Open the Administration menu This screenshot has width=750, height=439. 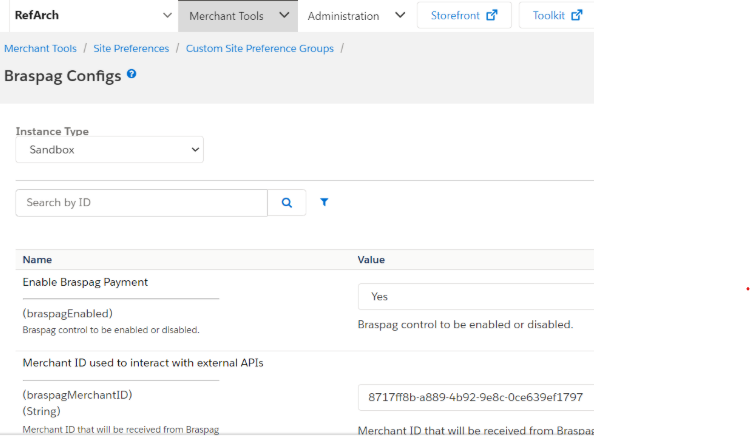pyautogui.click(x=343, y=16)
